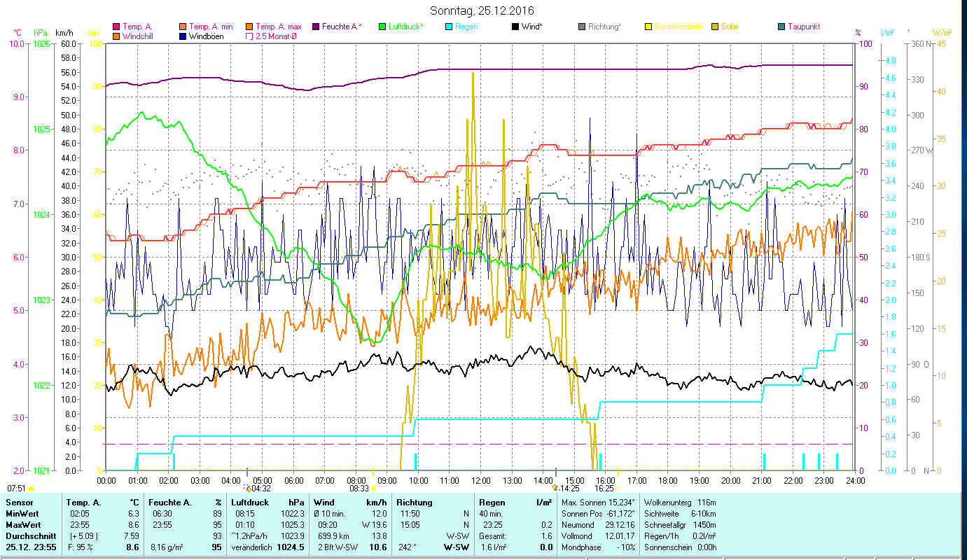Click the chart title Sonntag, 25.12.2016
The image size is (967, 560).
(x=483, y=10)
